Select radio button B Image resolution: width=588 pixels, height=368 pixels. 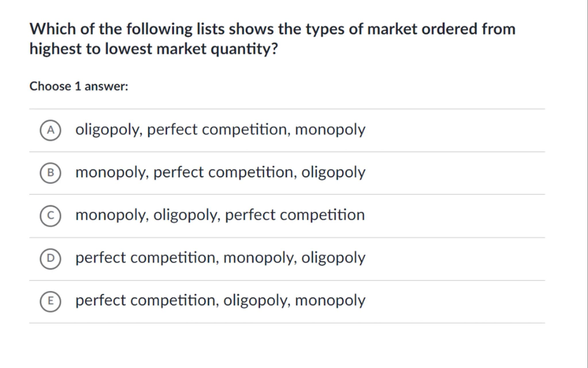tap(50, 173)
